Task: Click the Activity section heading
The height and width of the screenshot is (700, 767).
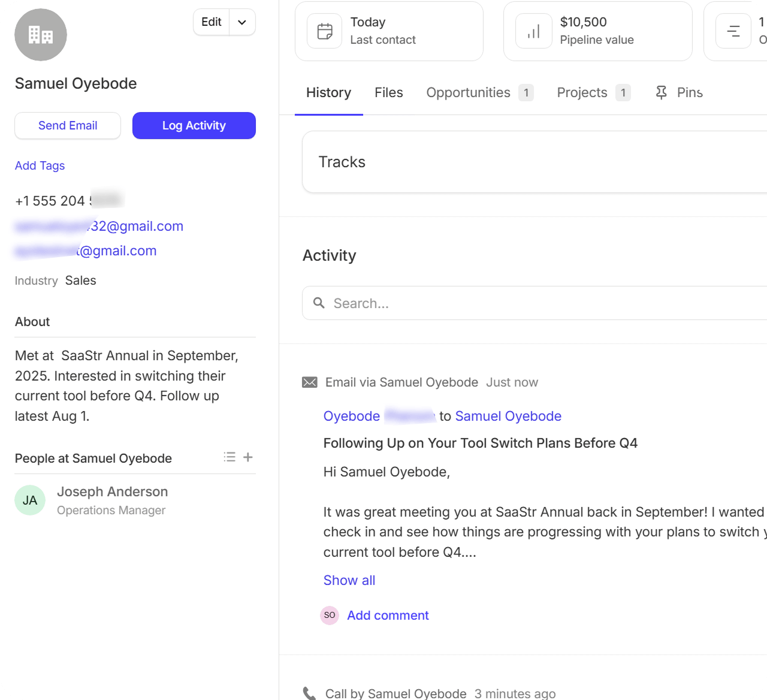Action: coord(330,255)
